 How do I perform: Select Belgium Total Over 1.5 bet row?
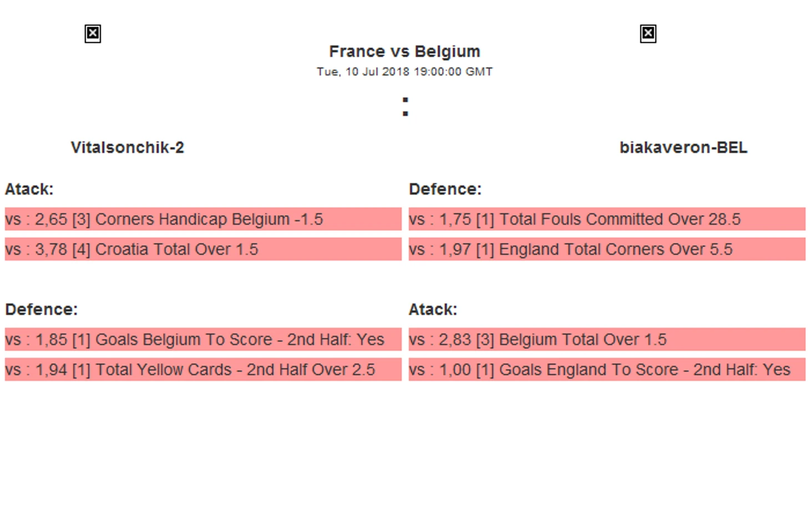[x=607, y=340]
